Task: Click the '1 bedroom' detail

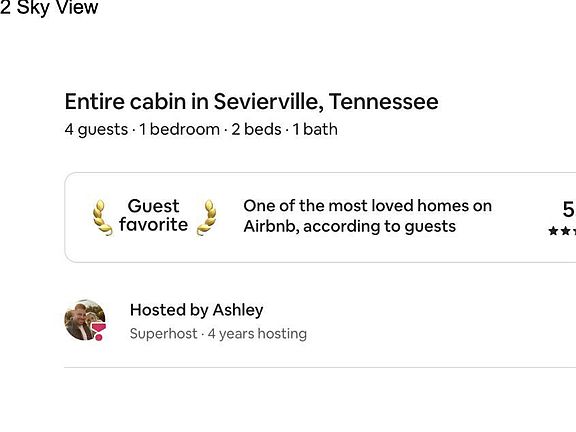Action: (179, 129)
